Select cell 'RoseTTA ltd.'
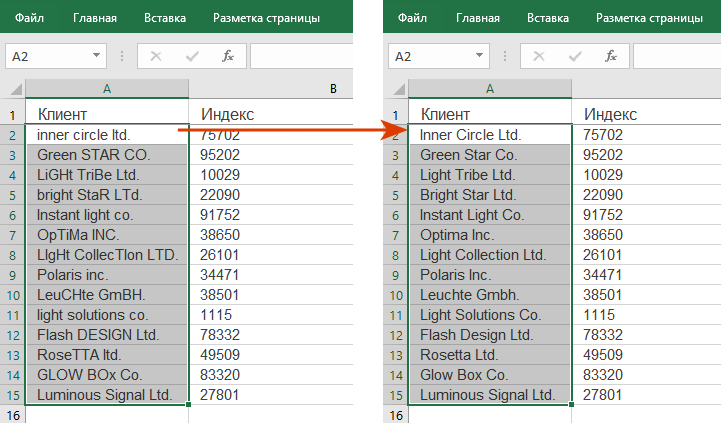Screen dimensions: 721x423 coord(107,355)
